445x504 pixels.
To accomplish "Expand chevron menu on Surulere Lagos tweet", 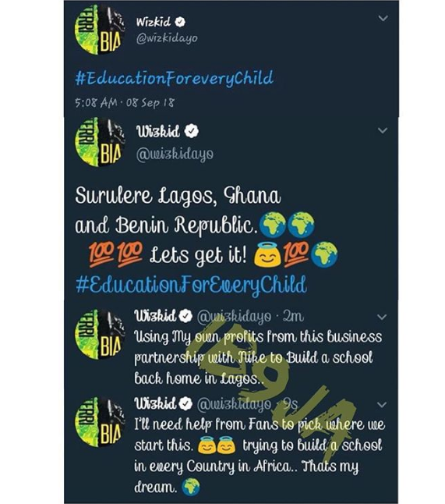I will [383, 130].
